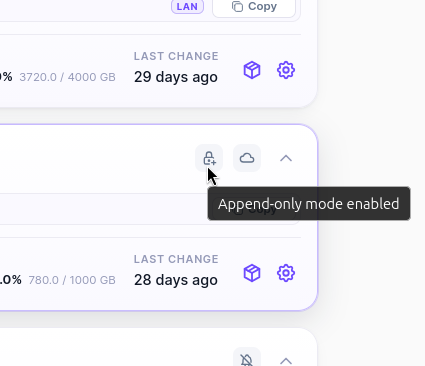Select the 780.0 / 1000 GB usage text
Image resolution: width=425 pixels, height=366 pixels.
[x=72, y=280]
